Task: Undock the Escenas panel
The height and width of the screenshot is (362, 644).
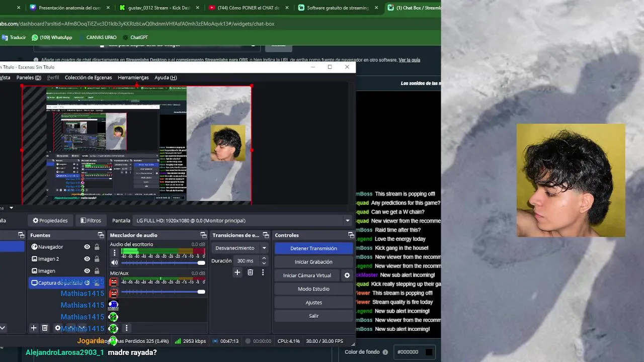Action: [21, 235]
